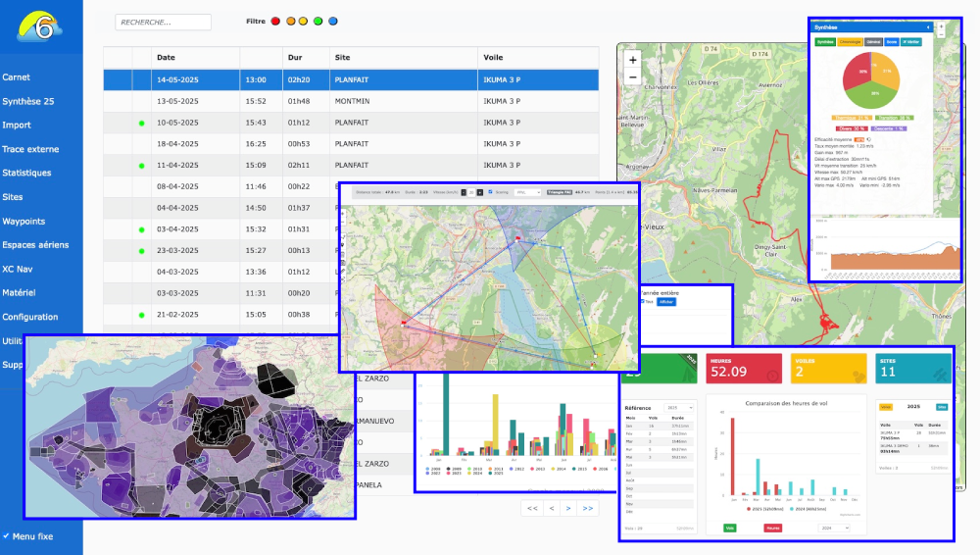Click the icon on the yellow VOILES card
The width and height of the screenshot is (980, 555).
(x=858, y=376)
